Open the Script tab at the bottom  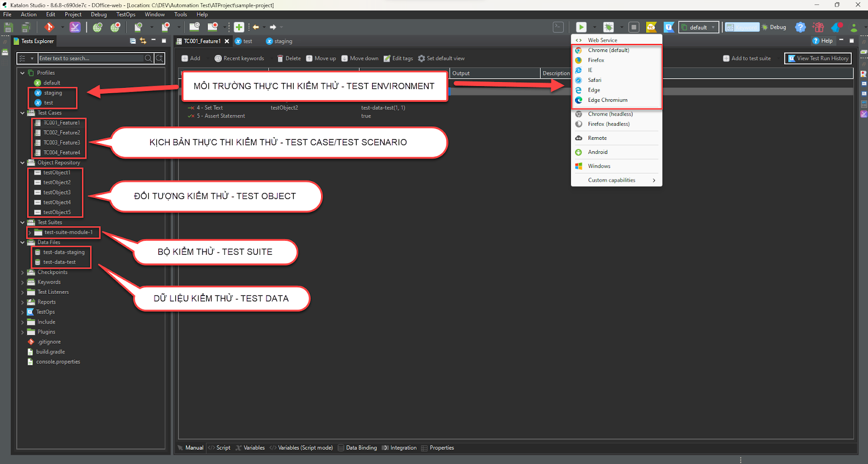[x=219, y=448]
